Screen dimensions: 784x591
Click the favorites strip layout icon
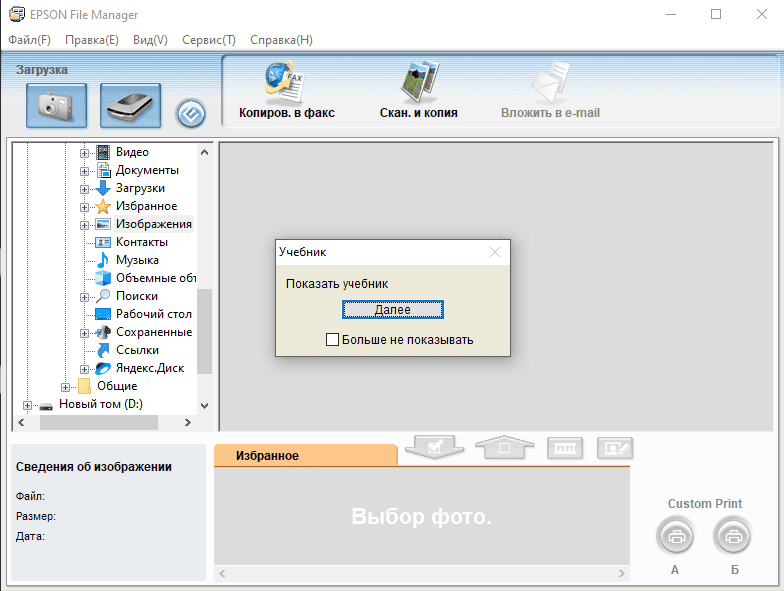[564, 448]
